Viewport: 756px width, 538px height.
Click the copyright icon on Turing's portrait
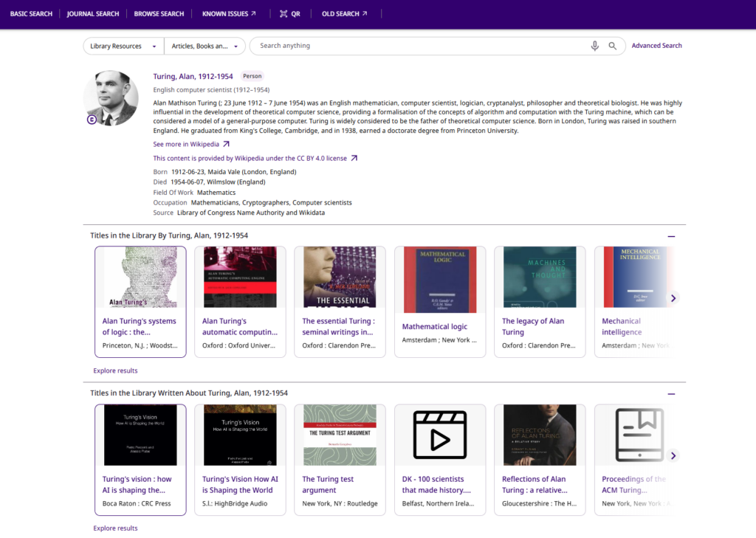[92, 120]
